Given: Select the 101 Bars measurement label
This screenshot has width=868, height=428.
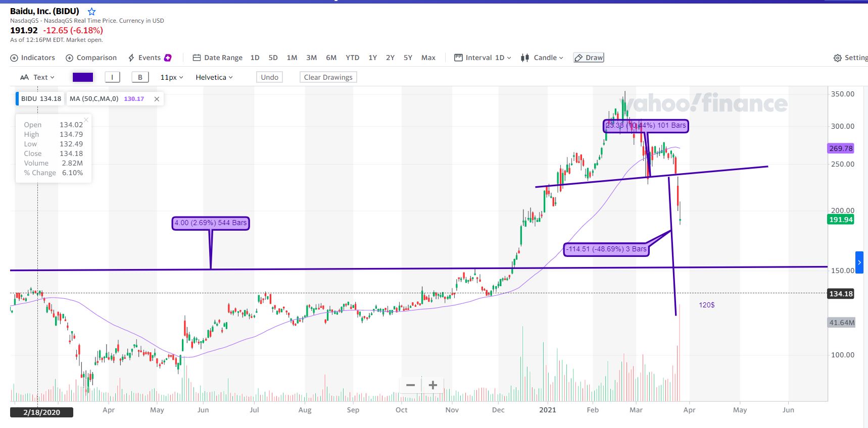Looking at the screenshot, I should pyautogui.click(x=646, y=125).
